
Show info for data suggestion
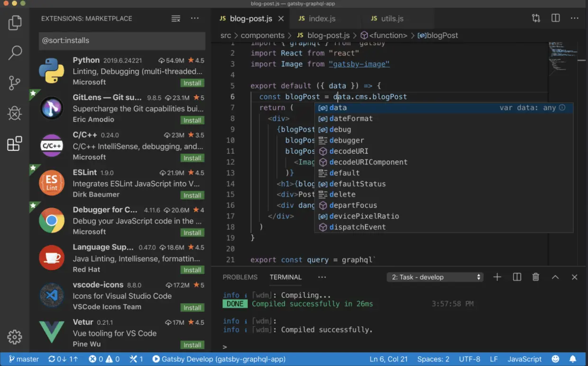pos(562,108)
